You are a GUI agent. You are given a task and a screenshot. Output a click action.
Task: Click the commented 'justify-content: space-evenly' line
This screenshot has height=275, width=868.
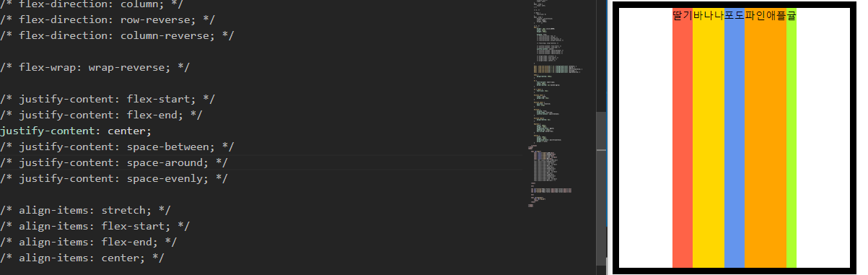pyautogui.click(x=114, y=178)
